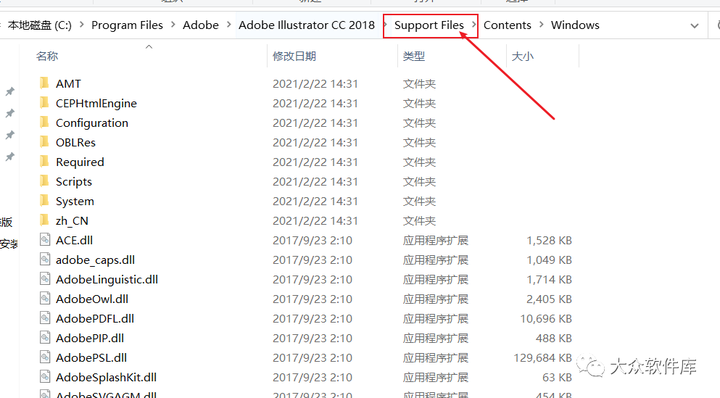The width and height of the screenshot is (720, 398).
Task: Click the 63 KB size cell
Action: click(x=557, y=377)
